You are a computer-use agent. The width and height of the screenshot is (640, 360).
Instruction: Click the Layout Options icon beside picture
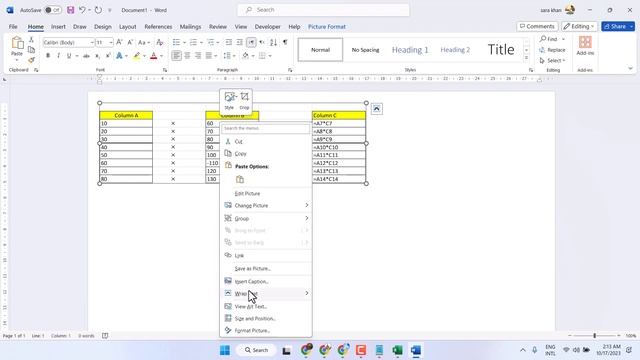pos(377,109)
